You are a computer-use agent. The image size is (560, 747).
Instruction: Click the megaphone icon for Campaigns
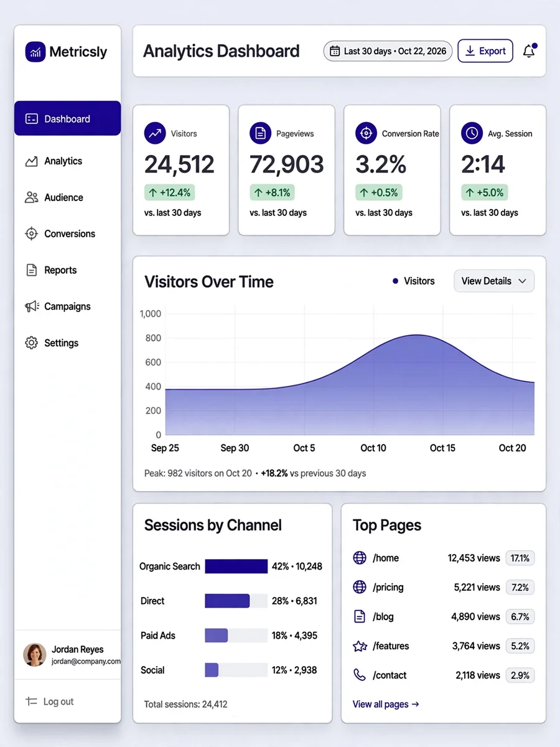[x=32, y=306]
